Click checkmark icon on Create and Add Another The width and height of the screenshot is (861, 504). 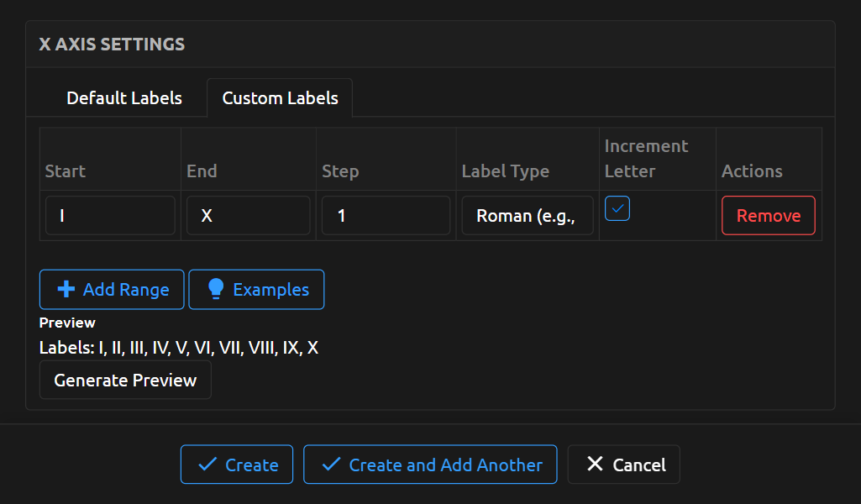(x=331, y=465)
